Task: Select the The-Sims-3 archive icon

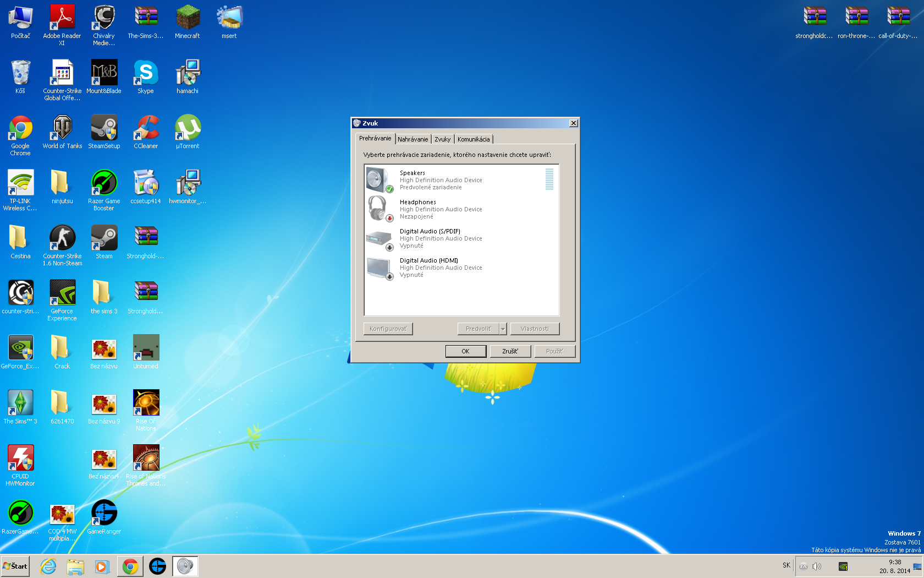Action: pyautogui.click(x=146, y=22)
